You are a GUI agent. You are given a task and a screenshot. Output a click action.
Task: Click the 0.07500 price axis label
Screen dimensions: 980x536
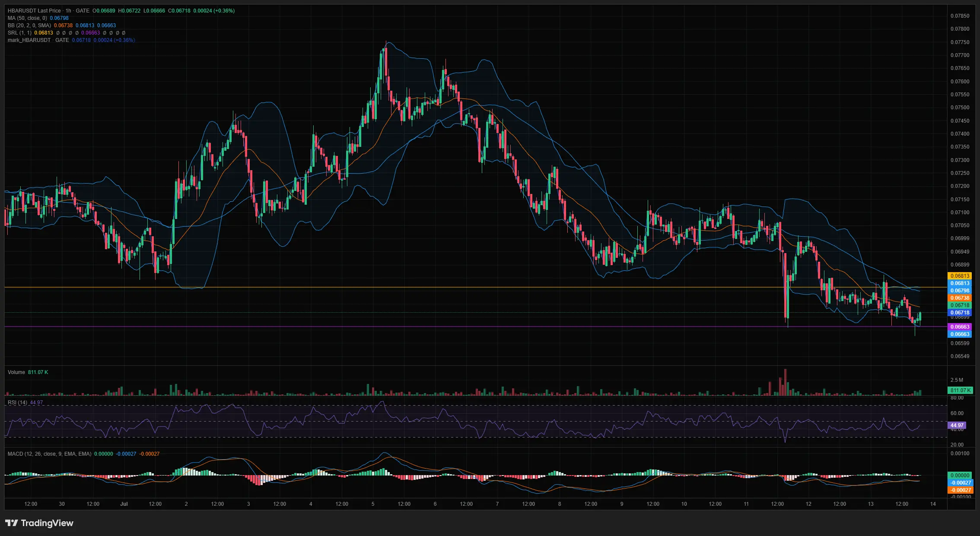(960, 107)
